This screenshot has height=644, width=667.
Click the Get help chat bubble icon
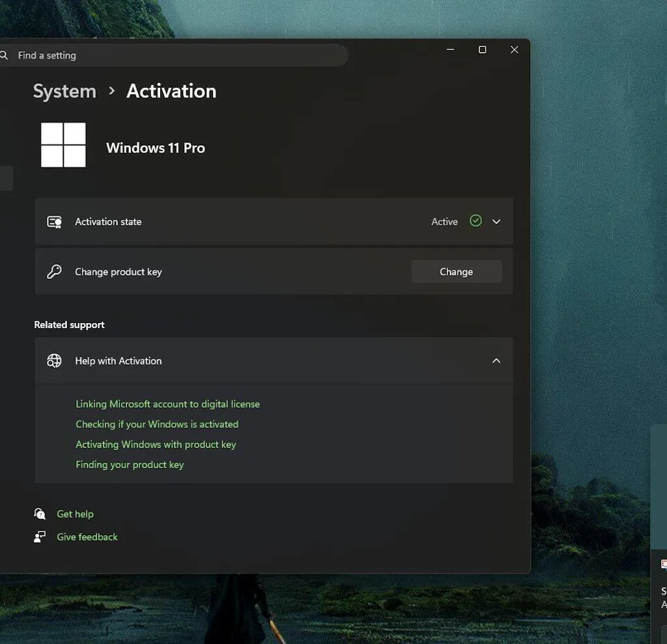point(40,514)
